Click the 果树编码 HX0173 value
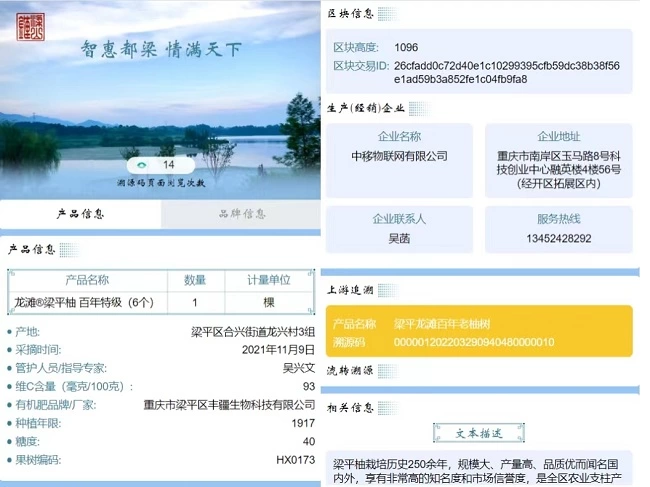650x487 pixels. (295, 460)
